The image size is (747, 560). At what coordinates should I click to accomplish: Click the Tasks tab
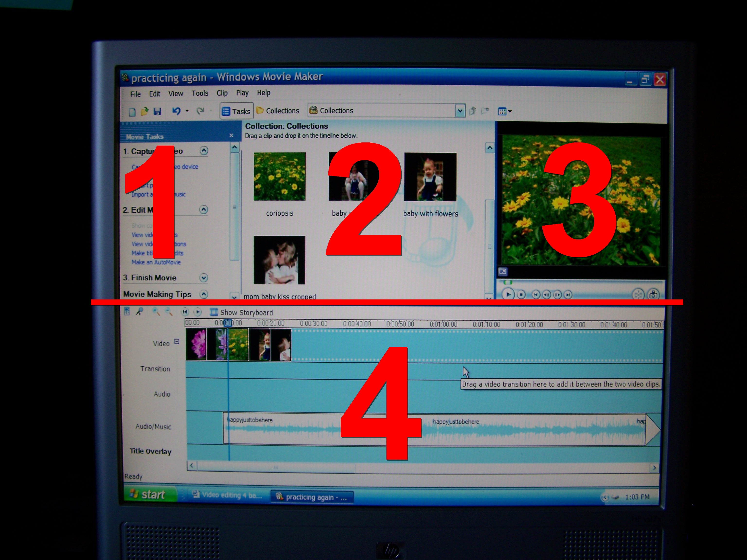[x=236, y=111]
